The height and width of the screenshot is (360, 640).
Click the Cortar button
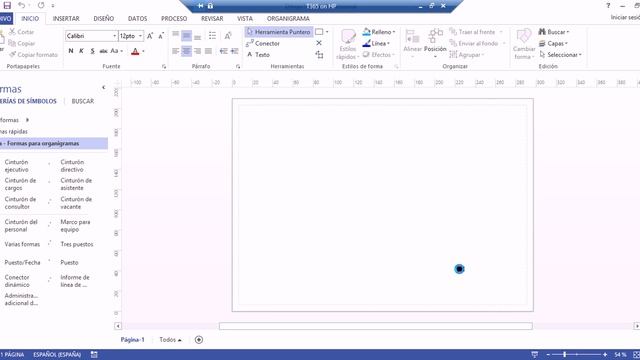coord(22,32)
